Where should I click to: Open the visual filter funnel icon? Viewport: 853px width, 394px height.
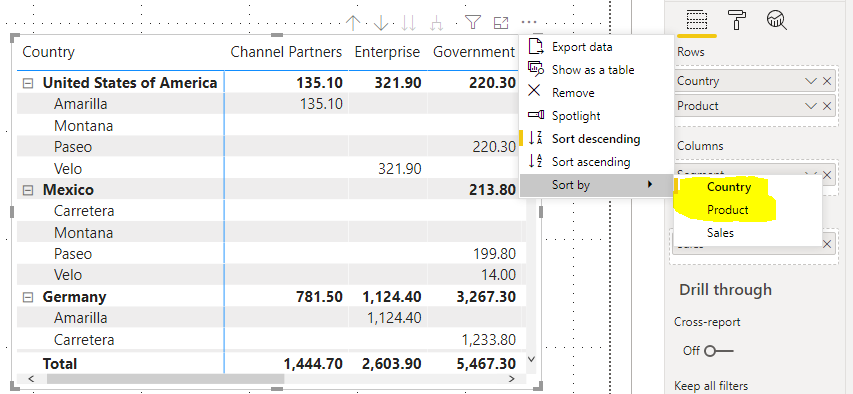coord(473,22)
